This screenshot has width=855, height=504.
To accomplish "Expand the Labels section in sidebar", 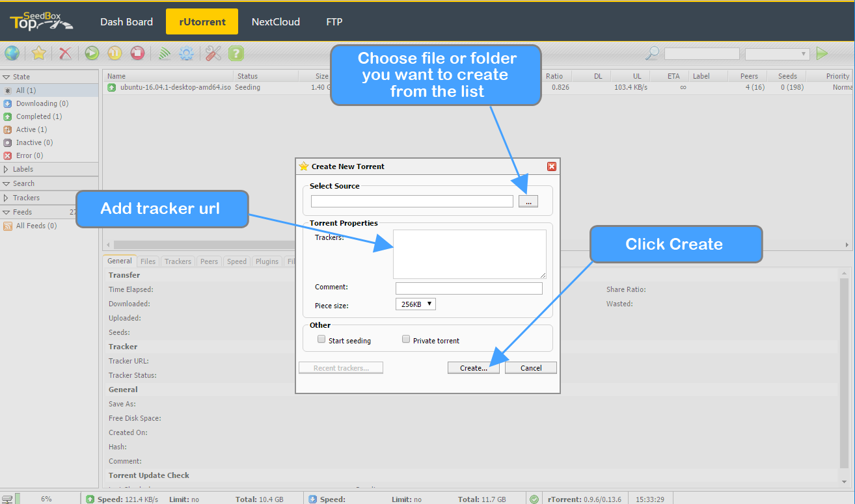I will [x=23, y=169].
